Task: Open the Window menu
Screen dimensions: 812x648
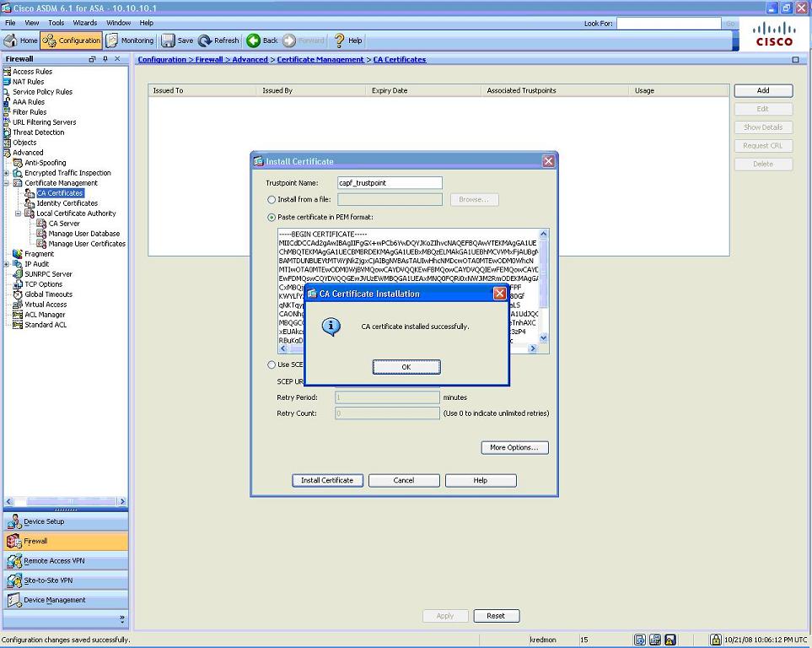Action: point(118,23)
